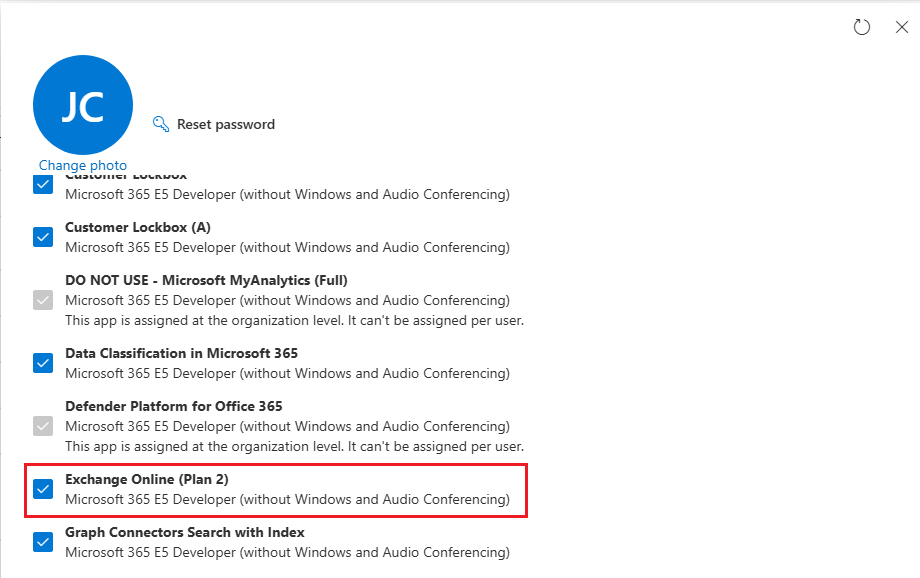Select the Defender Platform for Office 365 title
Image resolution: width=920 pixels, height=578 pixels.
click(174, 406)
